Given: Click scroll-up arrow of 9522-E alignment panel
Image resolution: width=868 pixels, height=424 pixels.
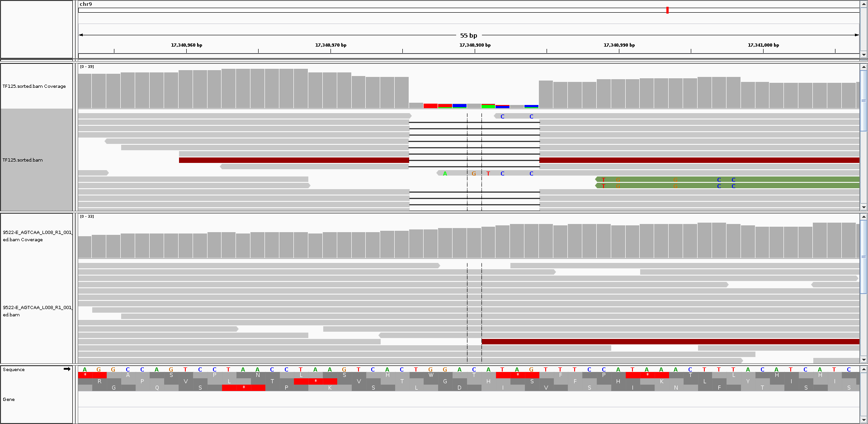Looking at the screenshot, I should [863, 217].
